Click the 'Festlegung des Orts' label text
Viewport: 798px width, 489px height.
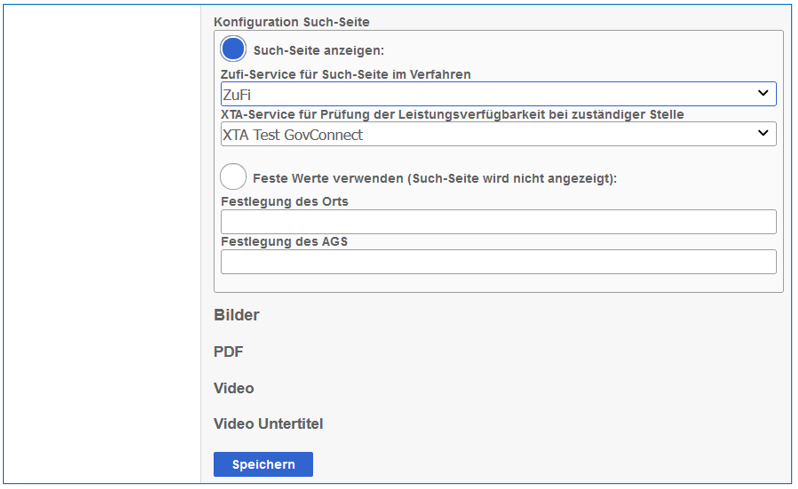[284, 201]
